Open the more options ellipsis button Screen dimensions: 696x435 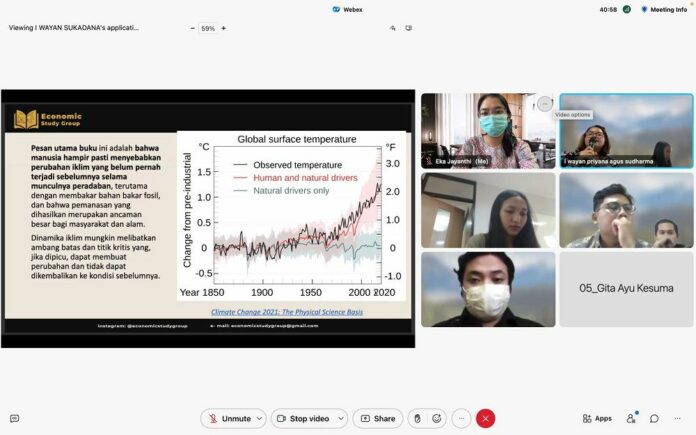point(461,418)
